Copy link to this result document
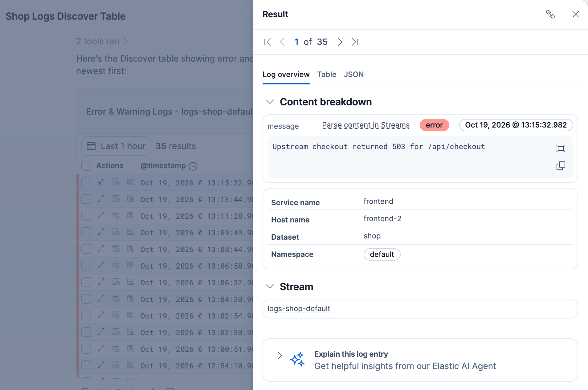588x390 pixels. [x=550, y=14]
